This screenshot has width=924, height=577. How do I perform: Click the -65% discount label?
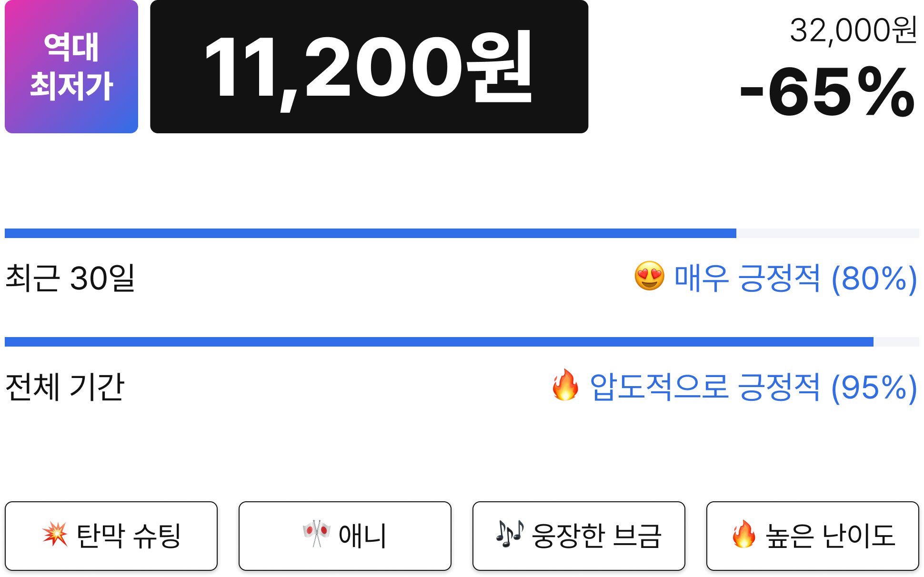[828, 92]
